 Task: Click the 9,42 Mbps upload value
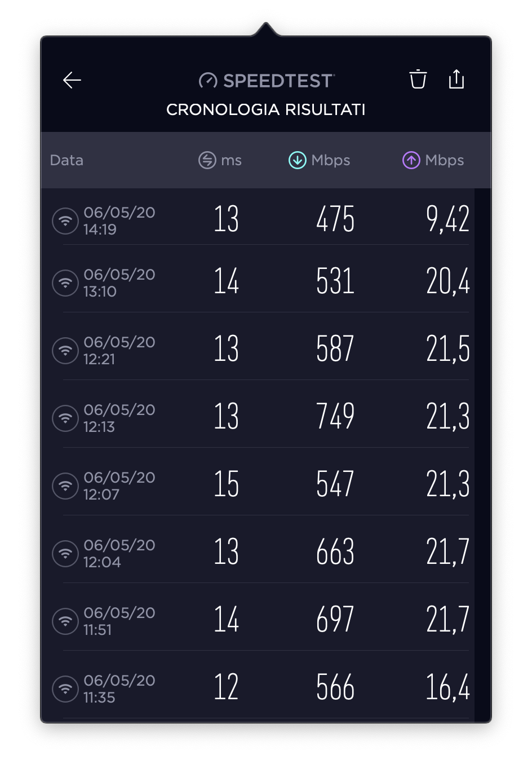[447, 219]
